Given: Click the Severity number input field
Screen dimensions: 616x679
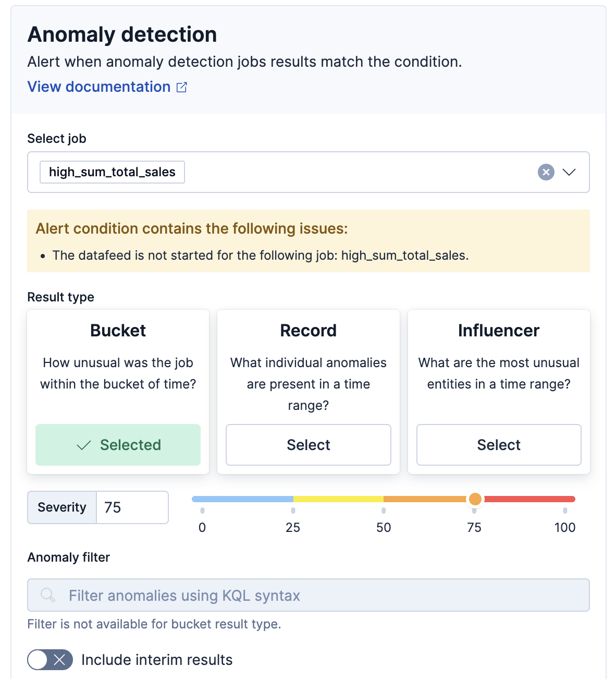Looking at the screenshot, I should click(132, 507).
